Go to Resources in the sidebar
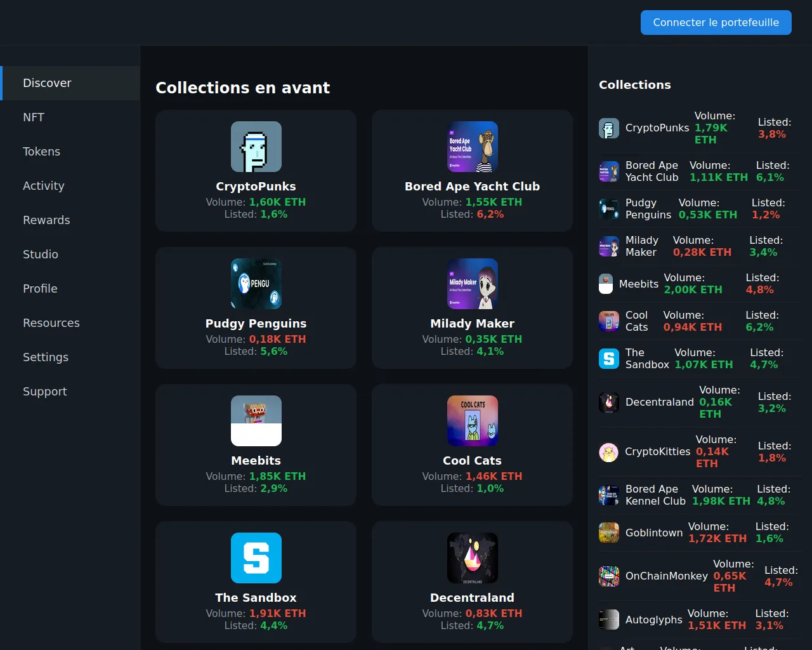The image size is (812, 650). point(70,323)
